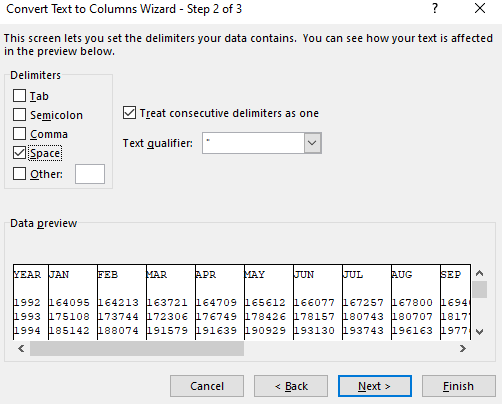Go to the next wizard step
This screenshot has width=502, height=404.
[x=375, y=386]
